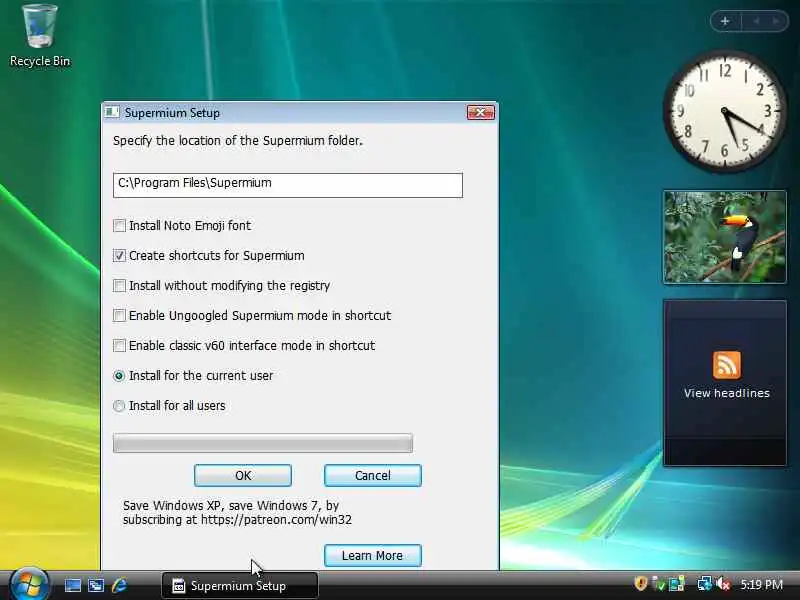Click the installation progress bar
Viewport: 800px width, 600px height.
coord(263,443)
